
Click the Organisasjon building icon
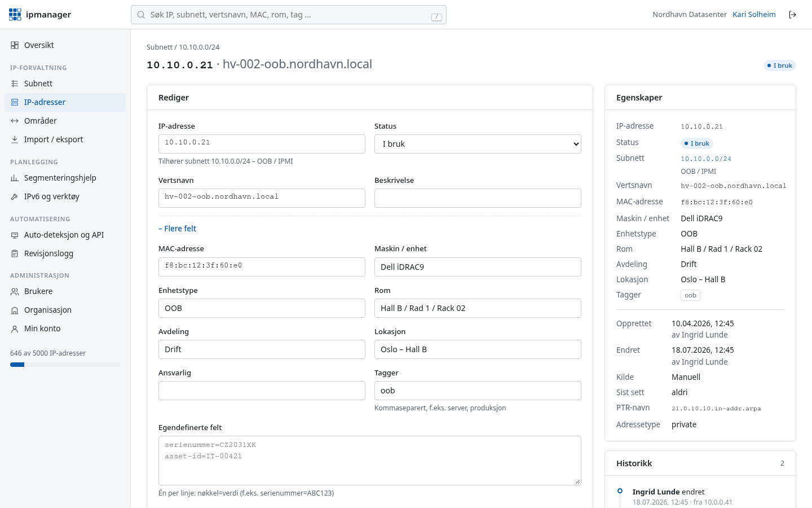[x=15, y=310]
